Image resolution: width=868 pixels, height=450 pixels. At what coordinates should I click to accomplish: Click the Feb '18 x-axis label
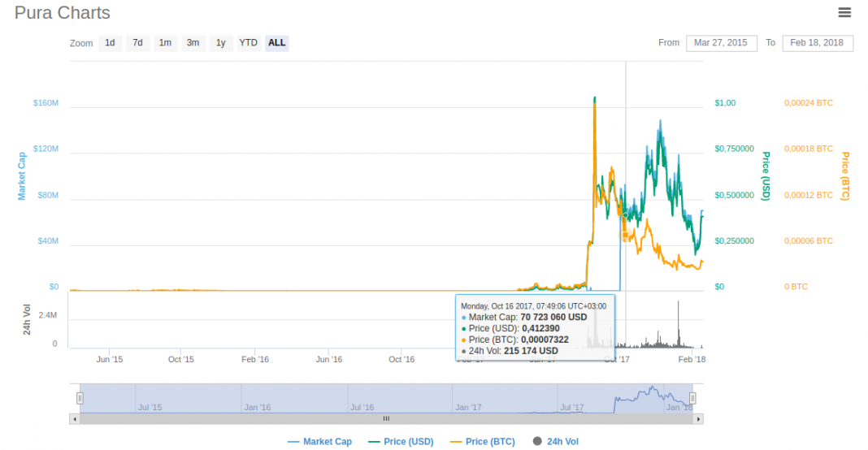692,359
